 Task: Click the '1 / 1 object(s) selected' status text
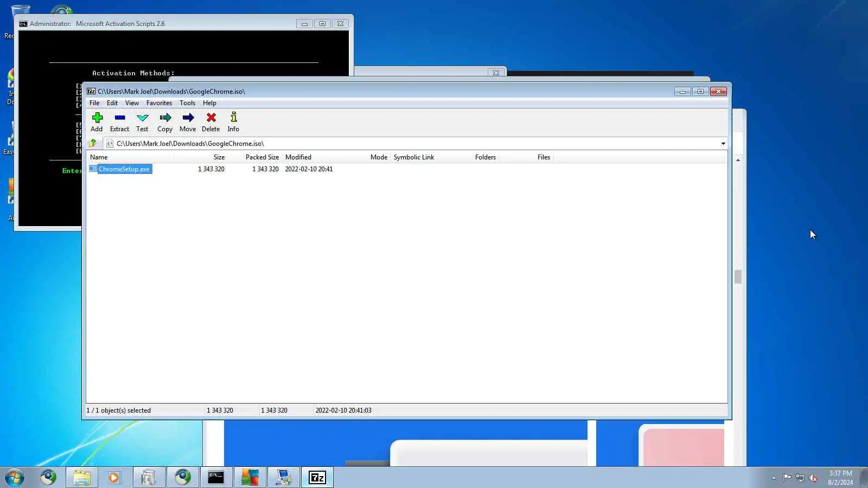tap(119, 410)
